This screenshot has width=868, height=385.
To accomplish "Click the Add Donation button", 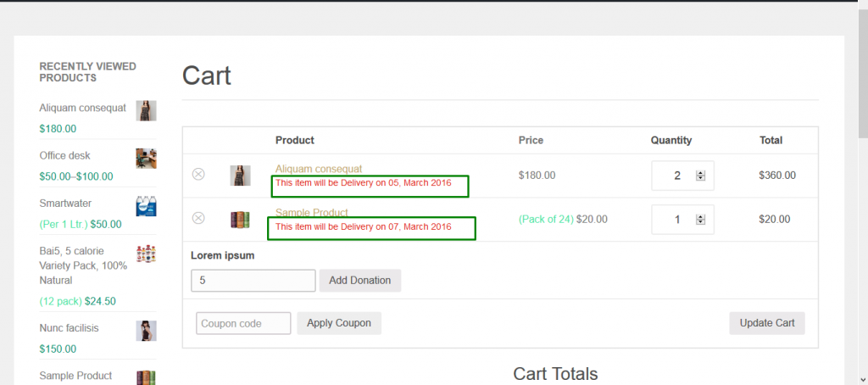I will [359, 281].
